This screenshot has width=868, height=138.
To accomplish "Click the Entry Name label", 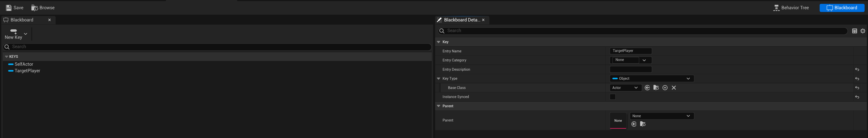I will click(452, 51).
